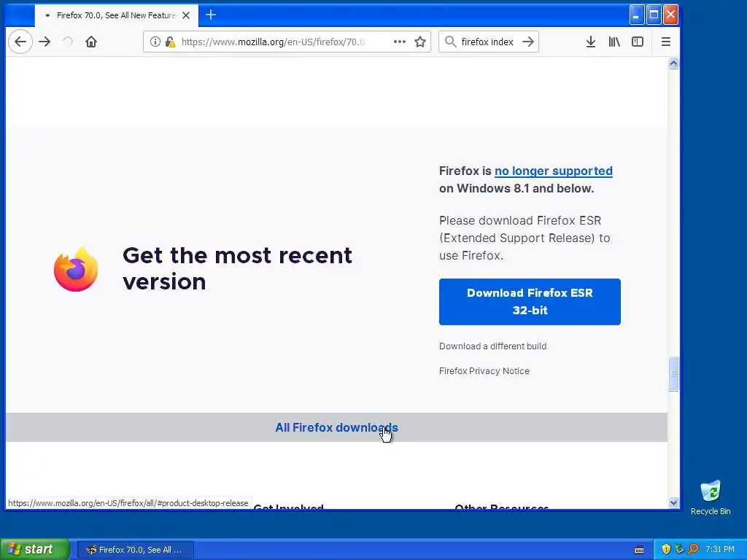Click the scrollbar down arrow

(x=673, y=502)
